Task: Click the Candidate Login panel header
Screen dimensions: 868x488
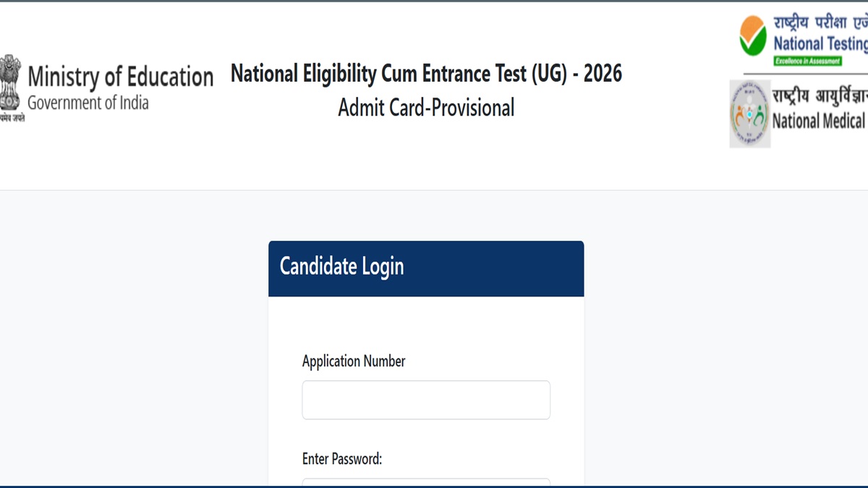Action: (426, 268)
